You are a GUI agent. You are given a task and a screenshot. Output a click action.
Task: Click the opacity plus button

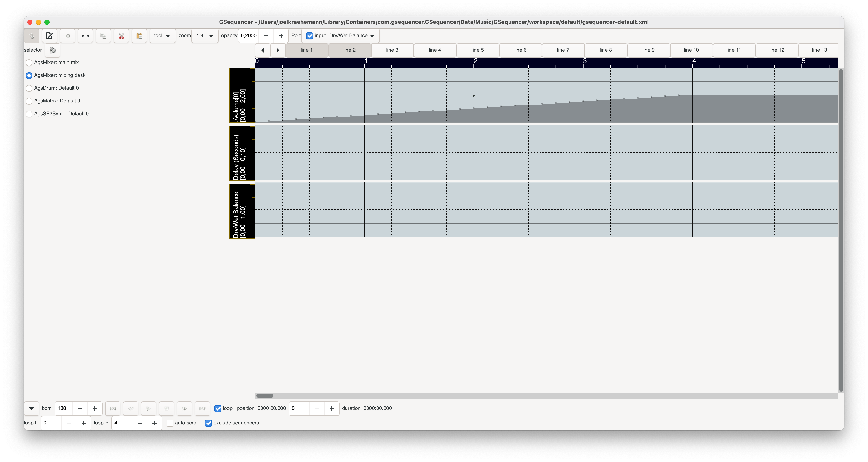click(x=281, y=35)
